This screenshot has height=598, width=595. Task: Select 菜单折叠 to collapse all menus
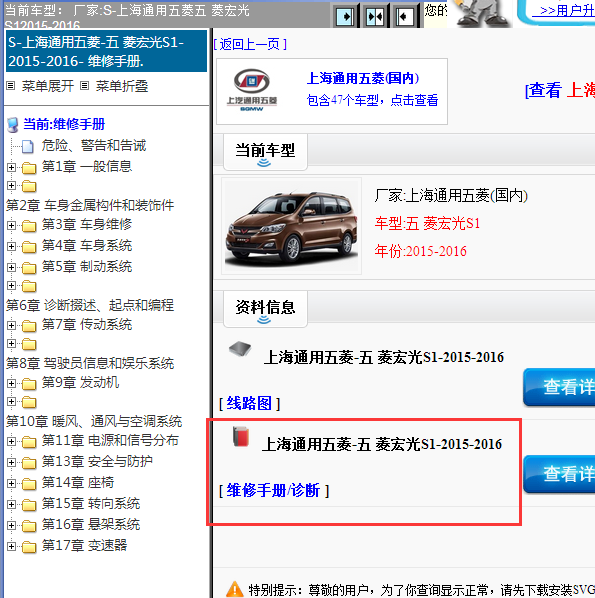coord(122,86)
